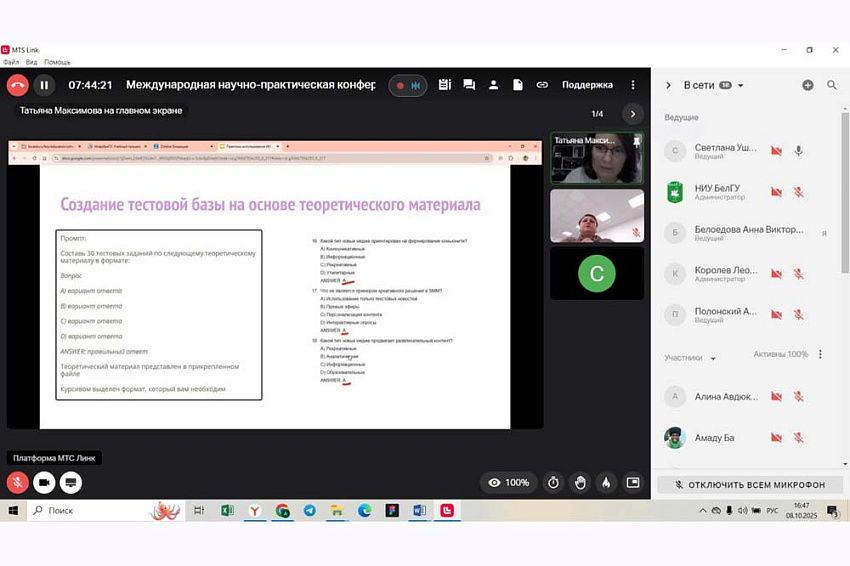Raise hand using the hand icon
The image size is (850, 566).
579,482
